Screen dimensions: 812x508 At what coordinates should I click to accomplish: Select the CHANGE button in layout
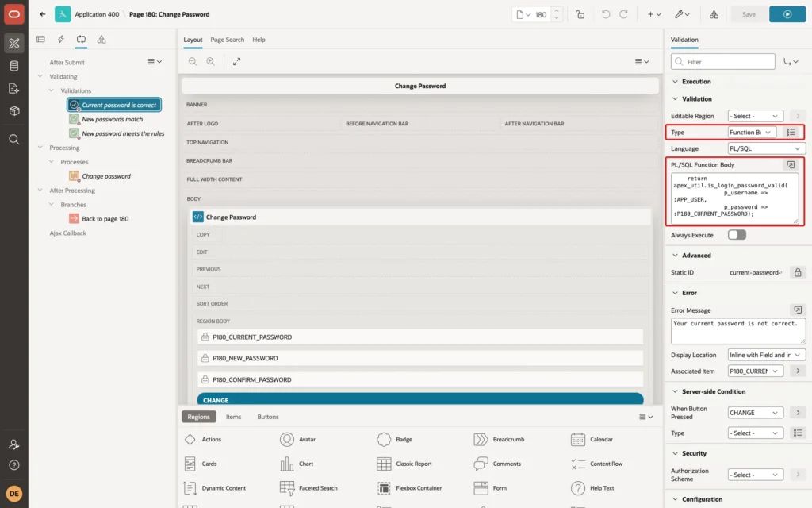(x=420, y=399)
